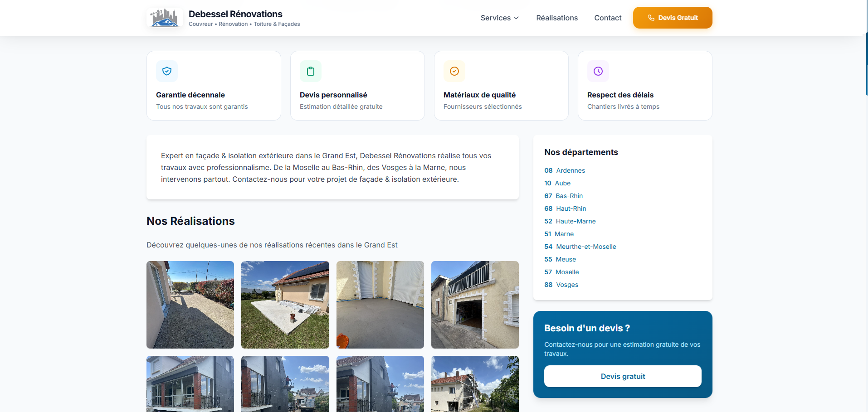
Task: Open the Réalisations page
Action: pos(557,18)
